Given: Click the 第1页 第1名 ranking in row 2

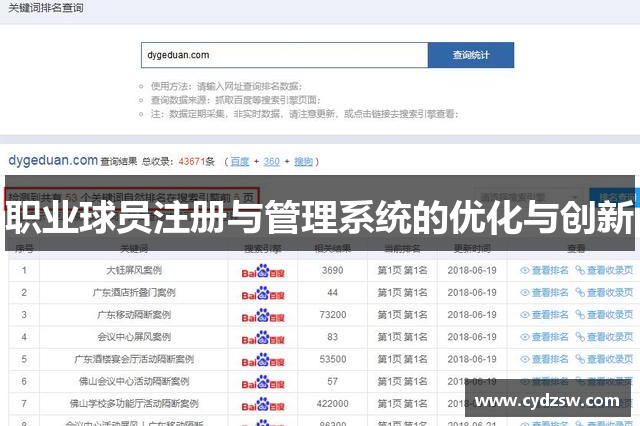Looking at the screenshot, I should [x=402, y=293].
